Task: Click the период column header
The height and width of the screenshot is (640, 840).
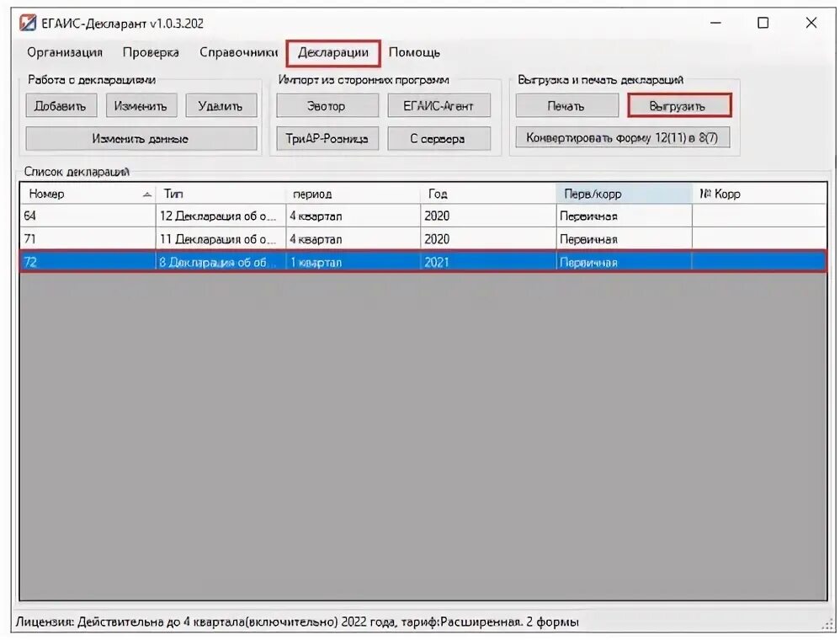Action: (353, 194)
